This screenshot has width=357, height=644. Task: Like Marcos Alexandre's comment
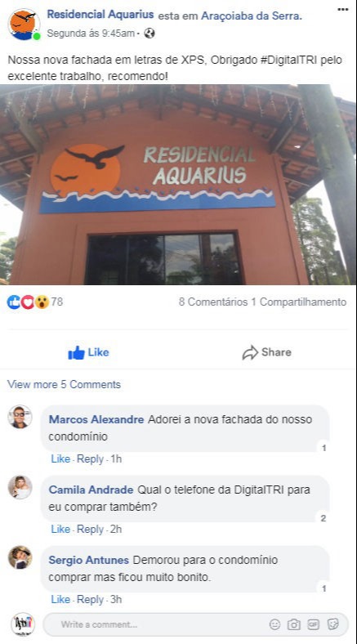(x=60, y=458)
